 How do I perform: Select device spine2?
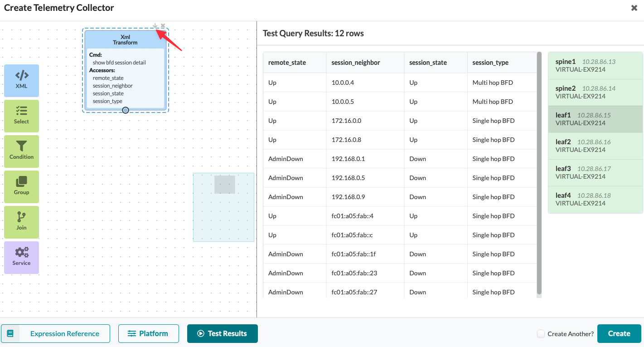(596, 93)
